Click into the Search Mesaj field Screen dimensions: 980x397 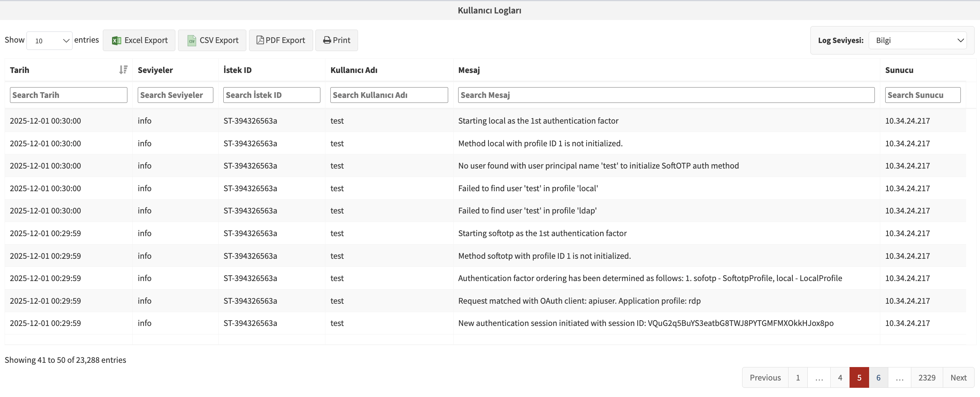666,95
